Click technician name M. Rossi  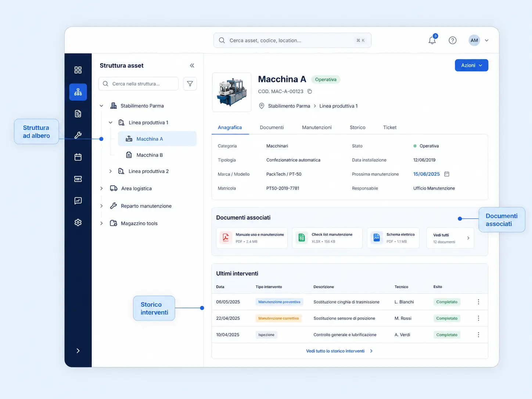point(403,318)
